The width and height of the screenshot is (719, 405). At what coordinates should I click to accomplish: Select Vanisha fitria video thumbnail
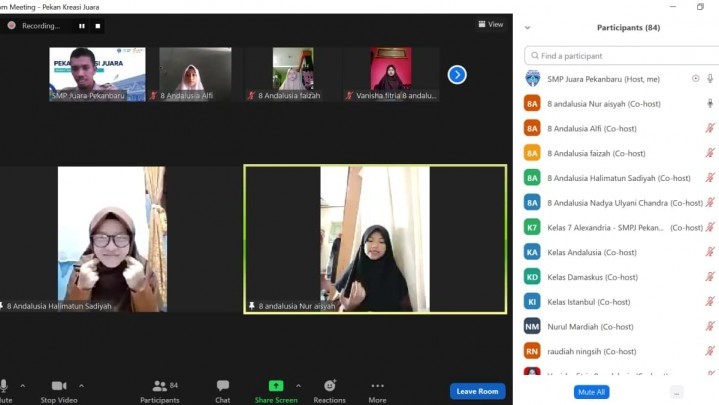click(x=391, y=74)
